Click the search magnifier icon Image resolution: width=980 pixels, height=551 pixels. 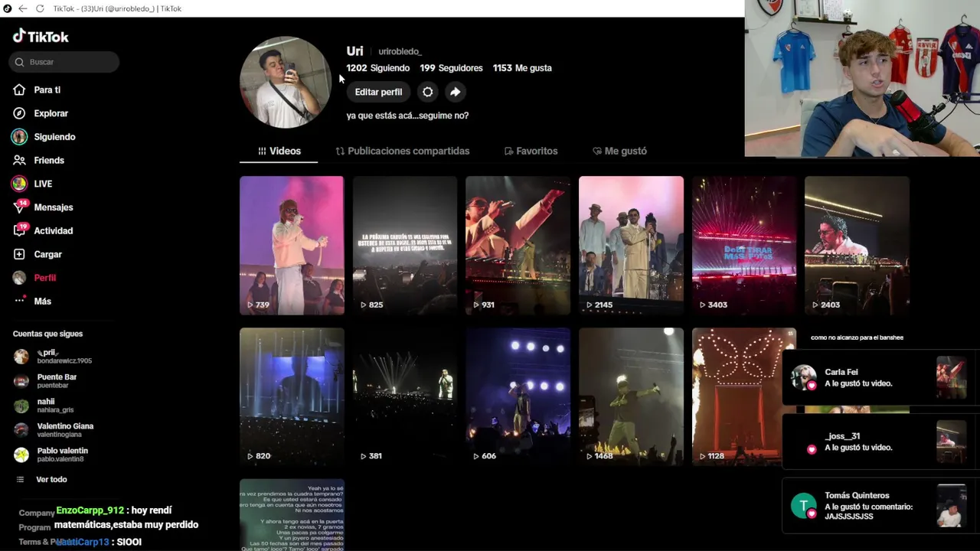[x=19, y=62]
